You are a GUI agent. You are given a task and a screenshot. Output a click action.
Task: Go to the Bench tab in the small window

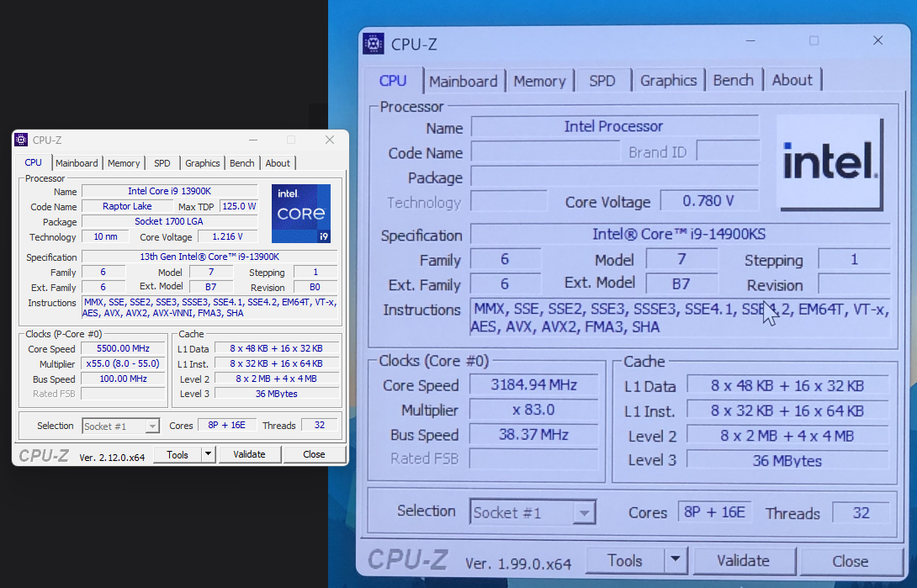point(242,163)
